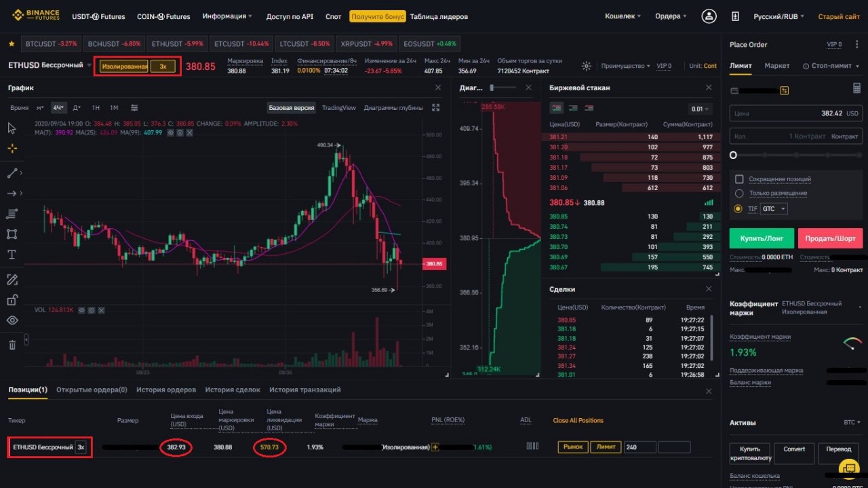Switch to Открытые ордера(0) tab
Screen dimensions: 868x488
[x=92, y=390]
